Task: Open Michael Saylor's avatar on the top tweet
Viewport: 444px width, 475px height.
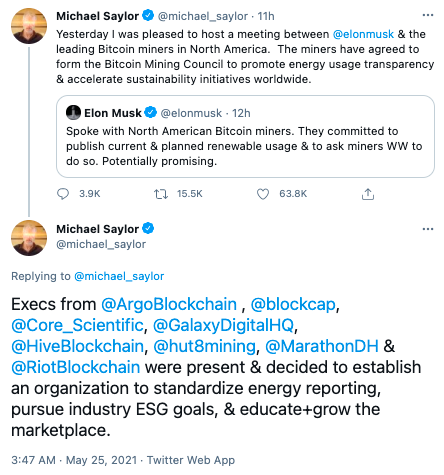Action: point(29,26)
